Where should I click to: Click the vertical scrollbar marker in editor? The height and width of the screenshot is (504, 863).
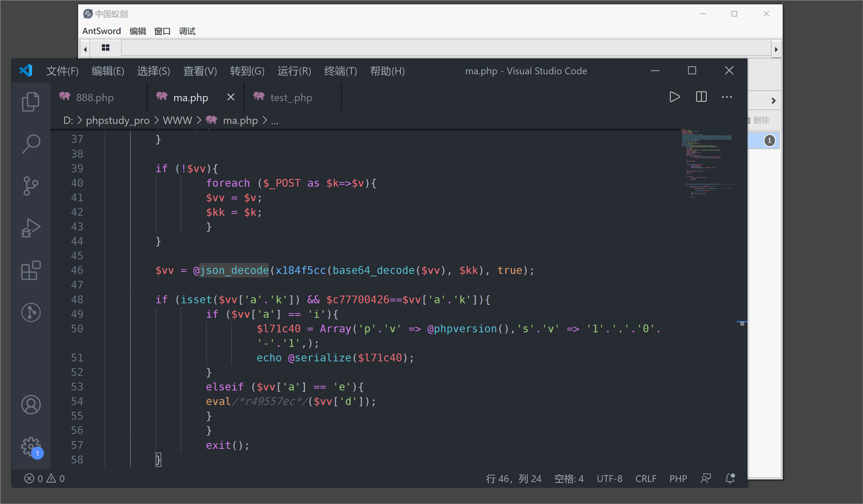point(742,323)
